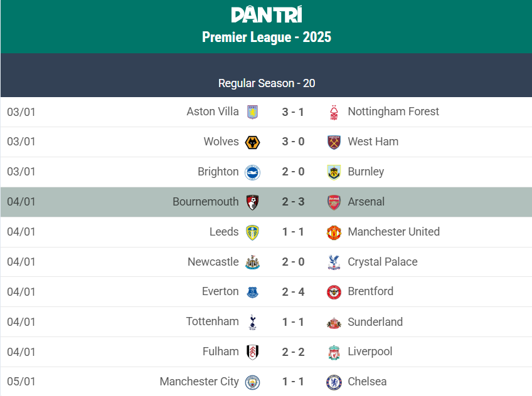Click the Liverpool club crest
Image resolution: width=532 pixels, height=396 pixels.
[x=334, y=352]
